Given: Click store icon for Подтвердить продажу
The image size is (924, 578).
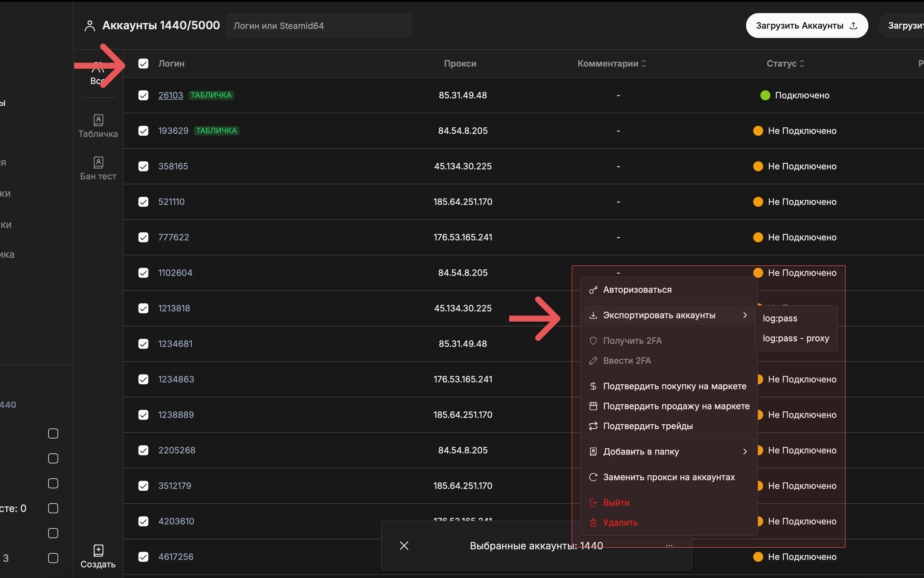Looking at the screenshot, I should [593, 406].
